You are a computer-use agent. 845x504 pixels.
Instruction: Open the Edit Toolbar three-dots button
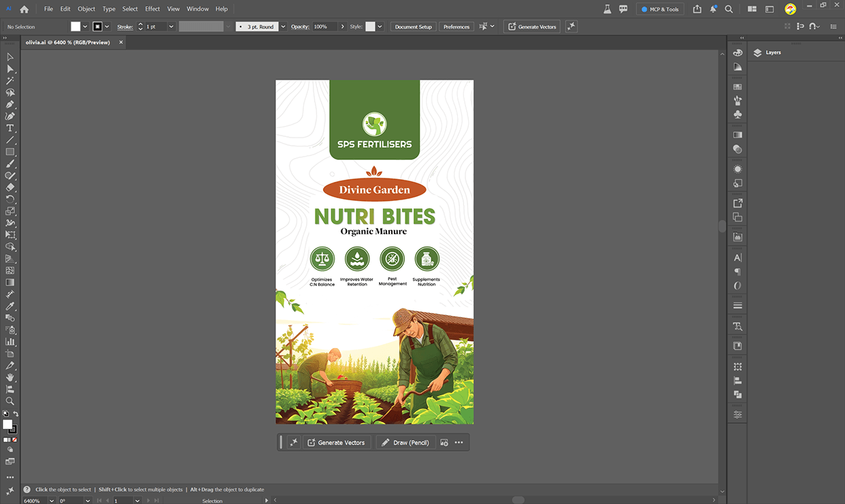pyautogui.click(x=10, y=477)
